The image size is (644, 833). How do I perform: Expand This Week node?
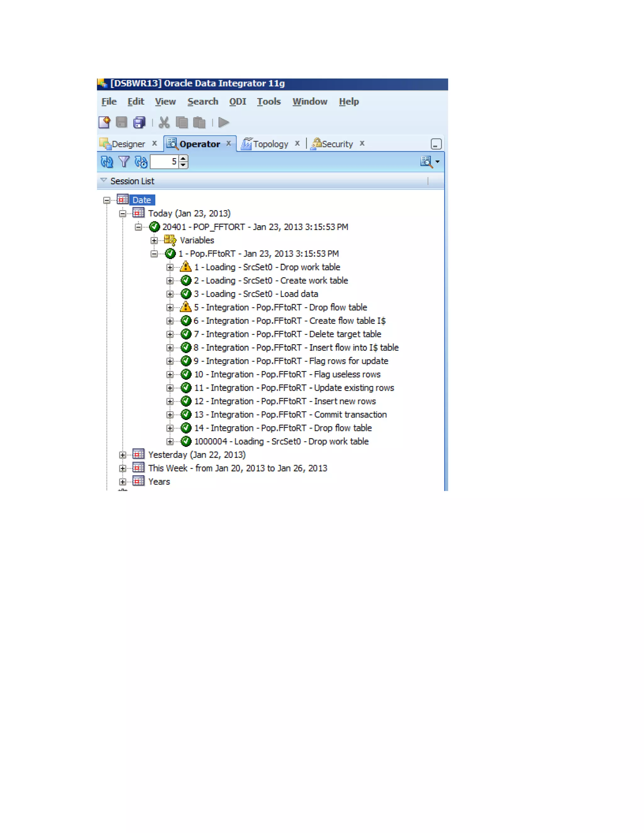[122, 468]
